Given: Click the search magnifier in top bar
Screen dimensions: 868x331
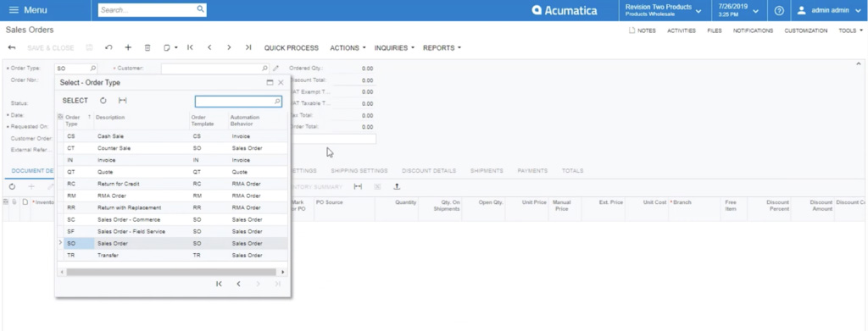Looking at the screenshot, I should coord(200,9).
